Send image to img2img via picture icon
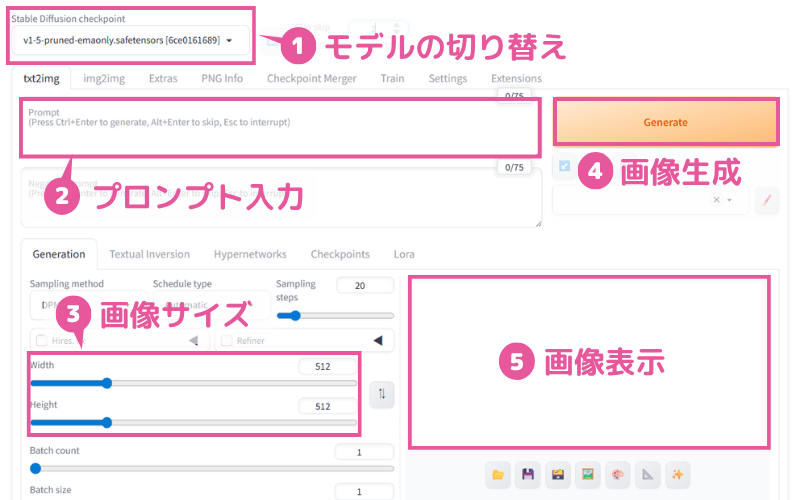Screen dimensions: 800x500 [588, 475]
